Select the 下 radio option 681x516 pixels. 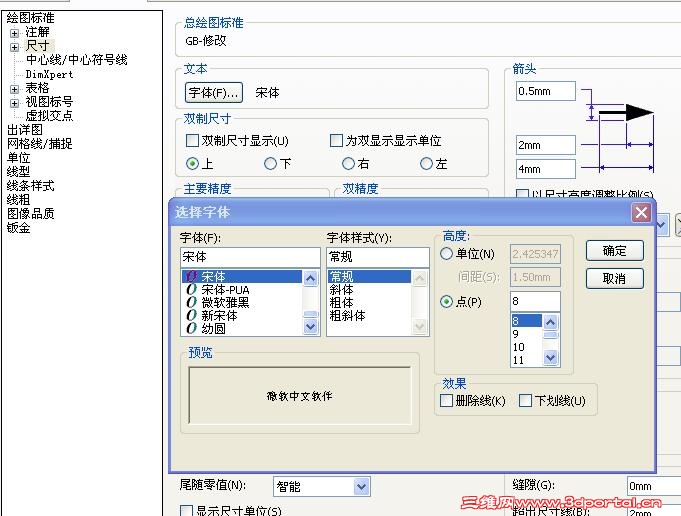click(270, 163)
